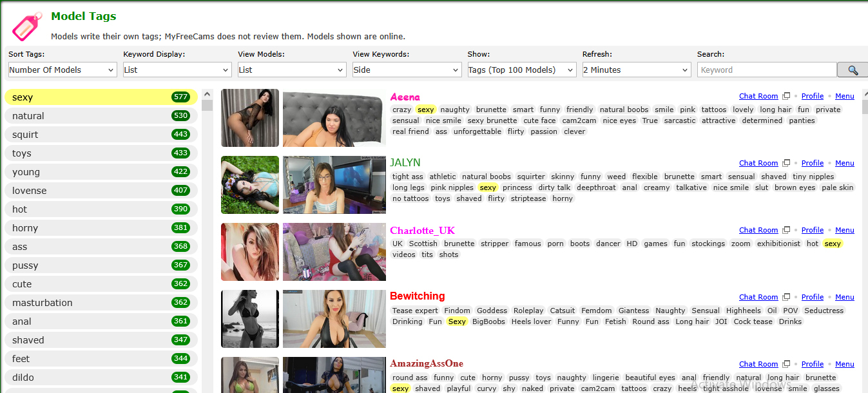The image size is (868, 393).
Task: Click Bewitching's 'Goddess' keyword tag
Action: point(492,311)
